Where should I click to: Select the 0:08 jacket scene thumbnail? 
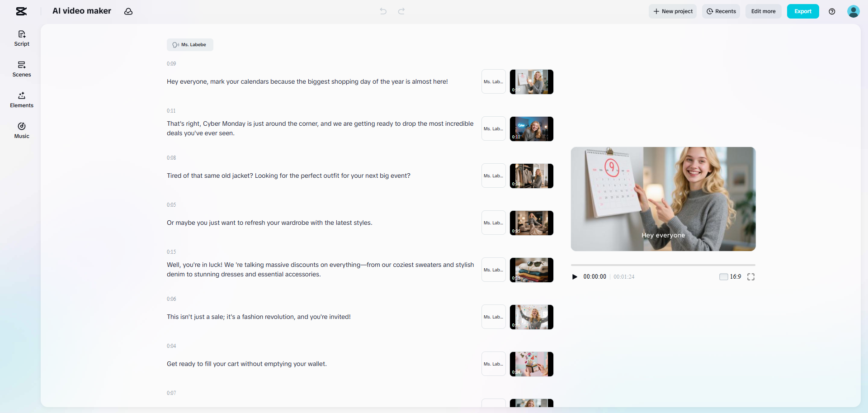click(x=532, y=176)
